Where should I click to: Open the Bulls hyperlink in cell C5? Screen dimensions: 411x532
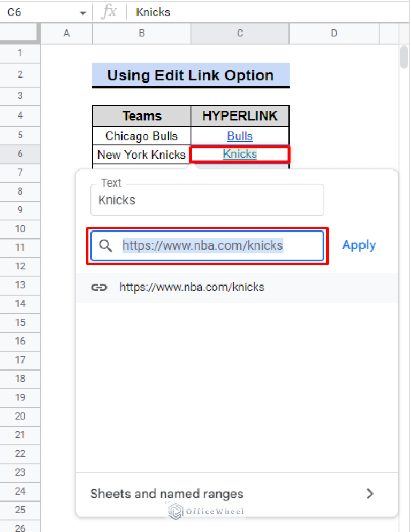239,136
